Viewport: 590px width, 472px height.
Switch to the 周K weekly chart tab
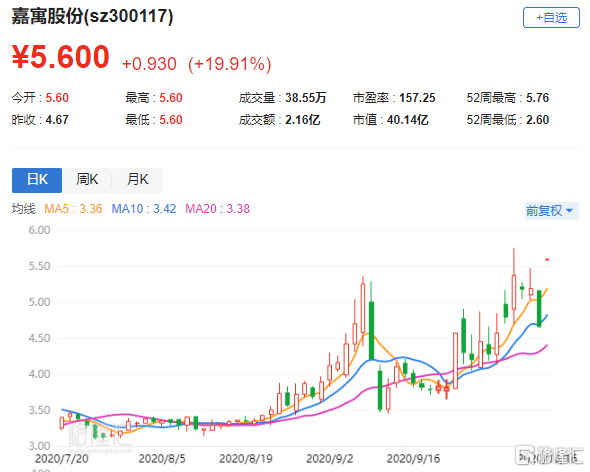(87, 180)
